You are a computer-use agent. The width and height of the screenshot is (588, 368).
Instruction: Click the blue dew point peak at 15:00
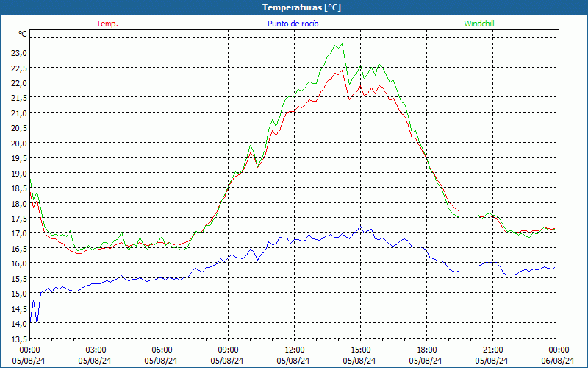tap(360, 226)
